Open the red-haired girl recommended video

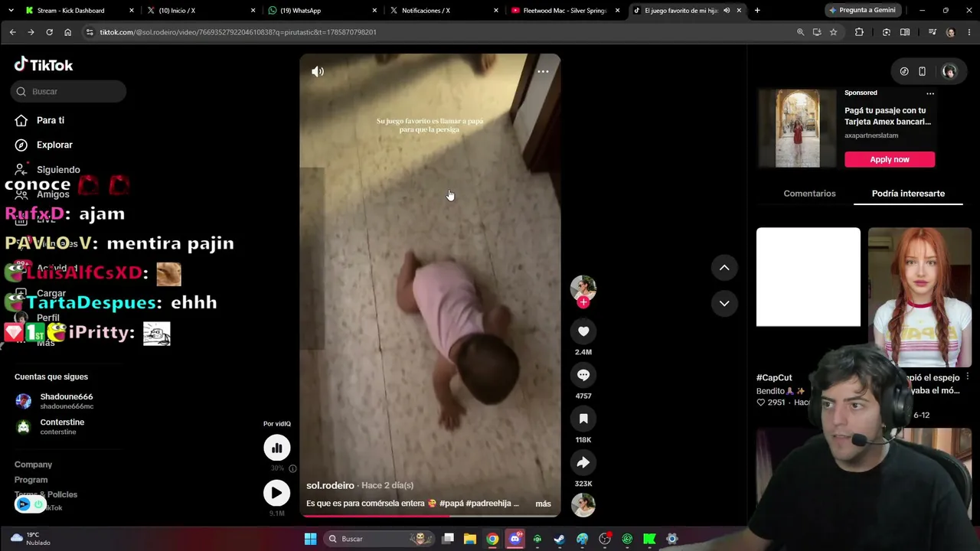pyautogui.click(x=920, y=297)
